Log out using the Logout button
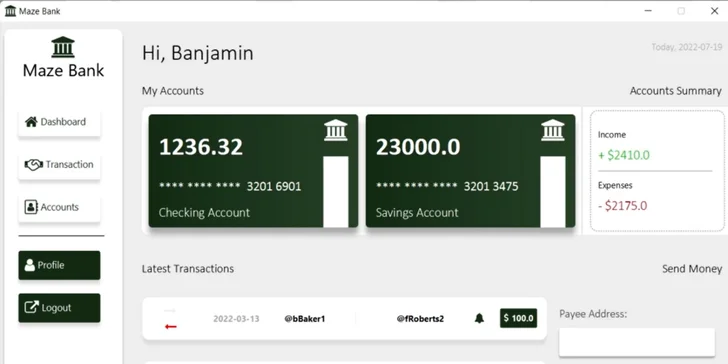Viewport: 728px width, 364px height. pos(59,308)
